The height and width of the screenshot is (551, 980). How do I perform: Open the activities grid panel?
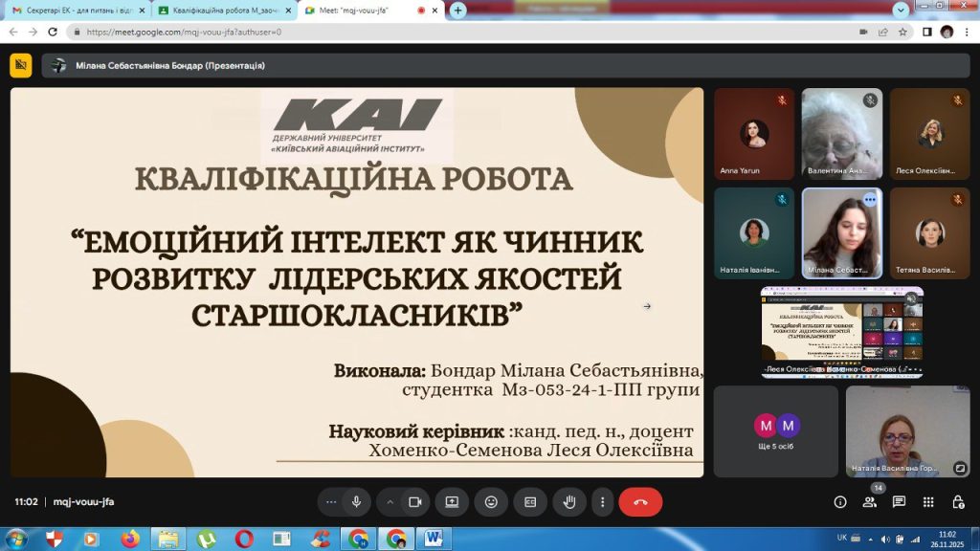928,501
